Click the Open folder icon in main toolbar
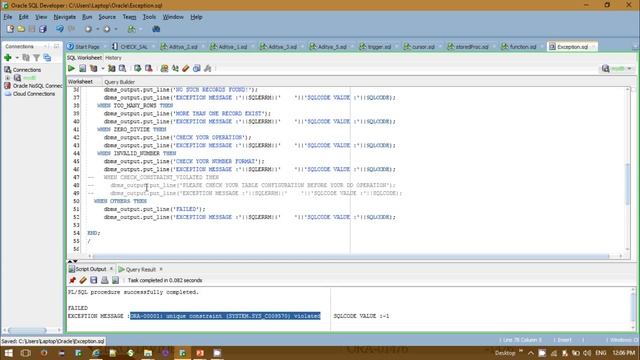 pyautogui.click(x=21, y=29)
